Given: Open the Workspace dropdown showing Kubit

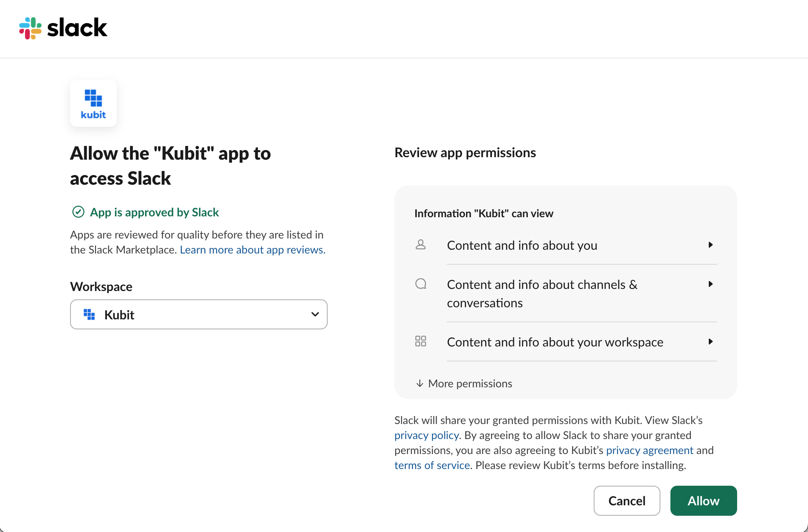Looking at the screenshot, I should point(198,314).
